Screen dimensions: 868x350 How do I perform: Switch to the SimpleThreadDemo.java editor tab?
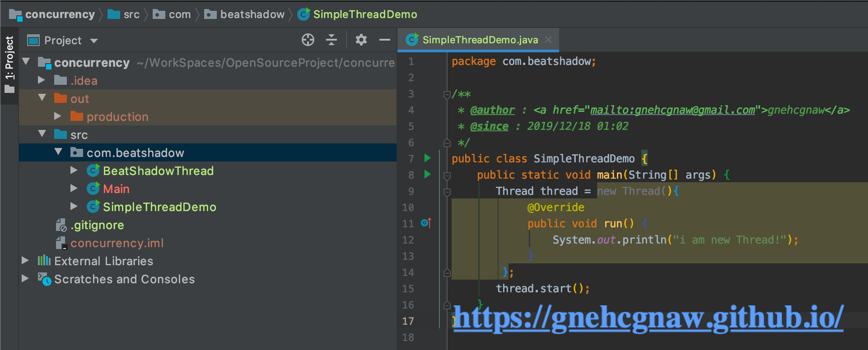pos(480,40)
